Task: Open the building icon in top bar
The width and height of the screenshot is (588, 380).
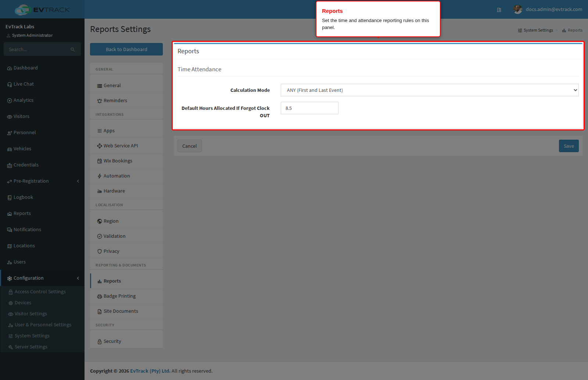Action: (x=499, y=10)
